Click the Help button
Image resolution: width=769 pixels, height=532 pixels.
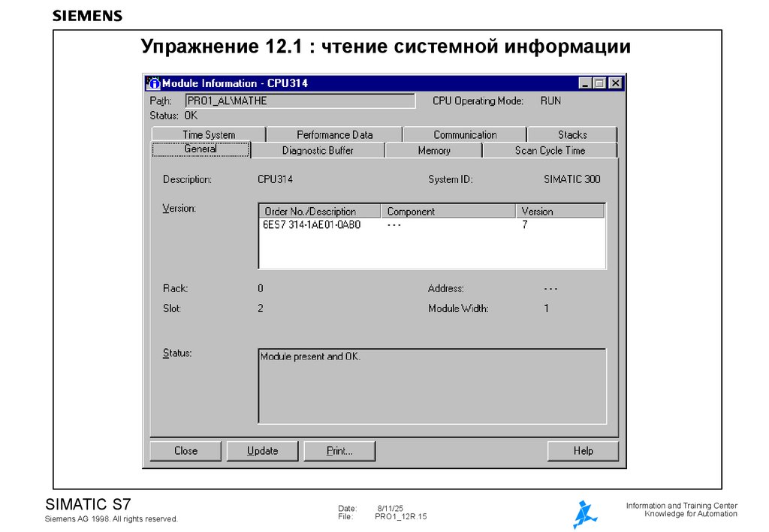(583, 450)
